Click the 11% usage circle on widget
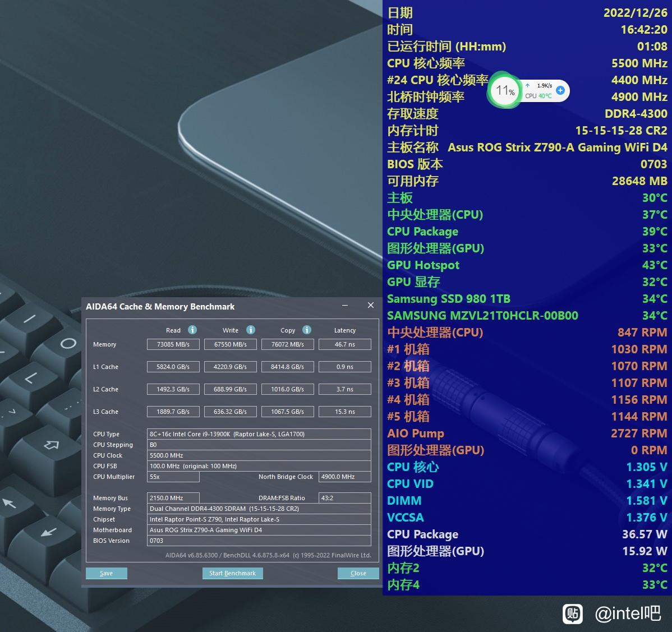Screen dimensions: 672x632 (505, 90)
